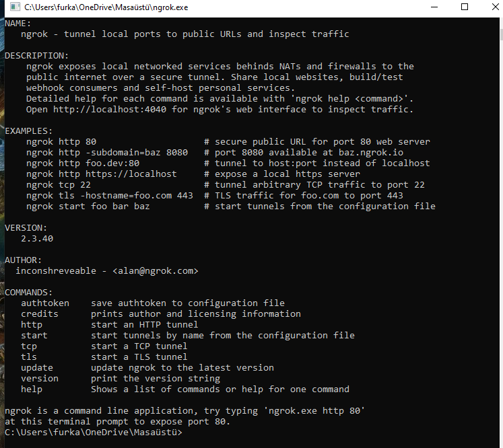Minimize the ngrok.exe console window
This screenshot has height=448, width=503.
coord(434,7)
